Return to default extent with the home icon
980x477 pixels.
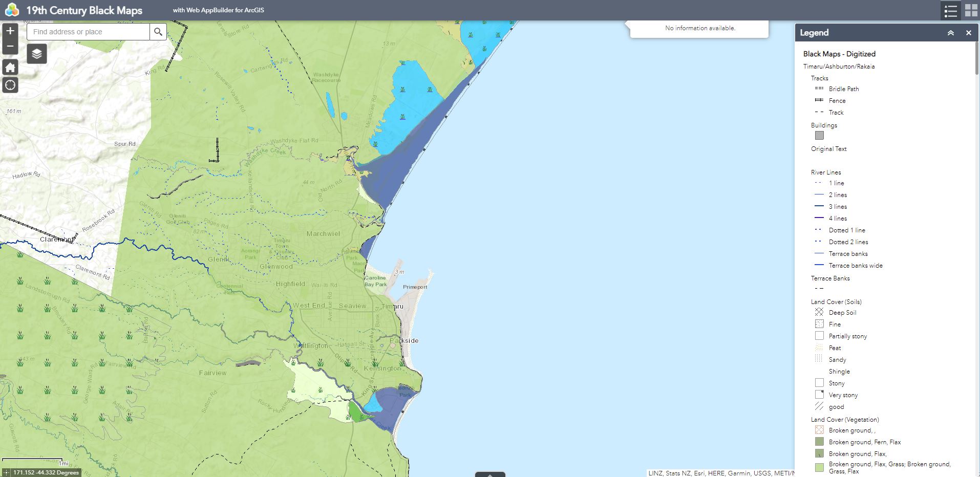[9, 67]
